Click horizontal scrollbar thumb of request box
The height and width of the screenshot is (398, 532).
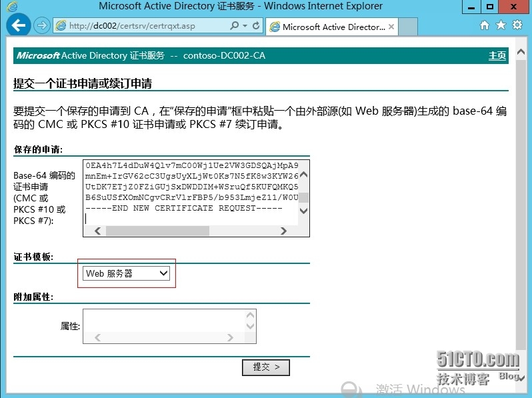pos(157,231)
